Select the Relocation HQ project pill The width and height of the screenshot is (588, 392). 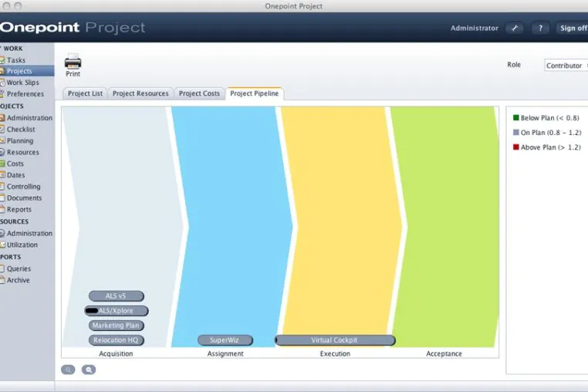click(x=117, y=340)
